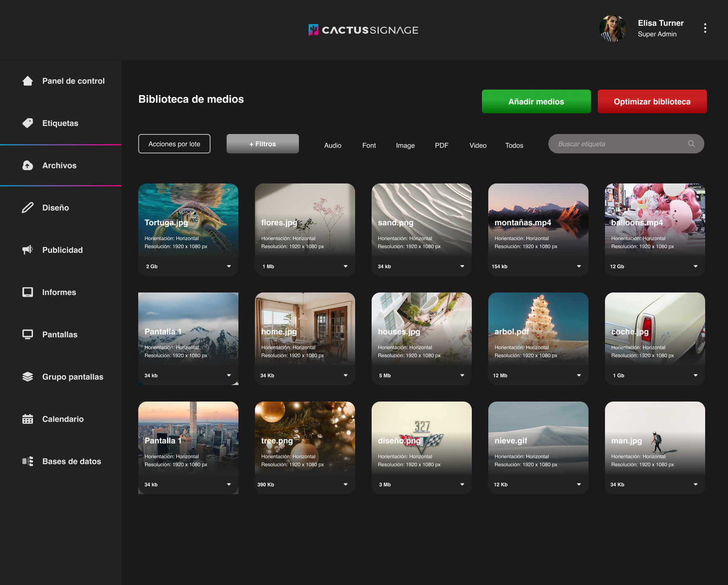The image size is (728, 585).
Task: Click the layers icon for Grupo pantallas
Action: (27, 377)
